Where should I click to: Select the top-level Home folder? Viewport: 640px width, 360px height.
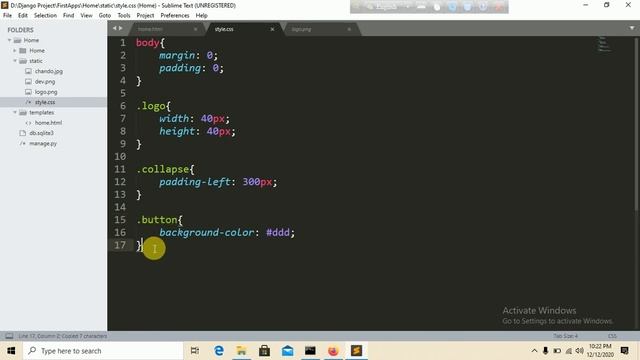pyautogui.click(x=31, y=40)
